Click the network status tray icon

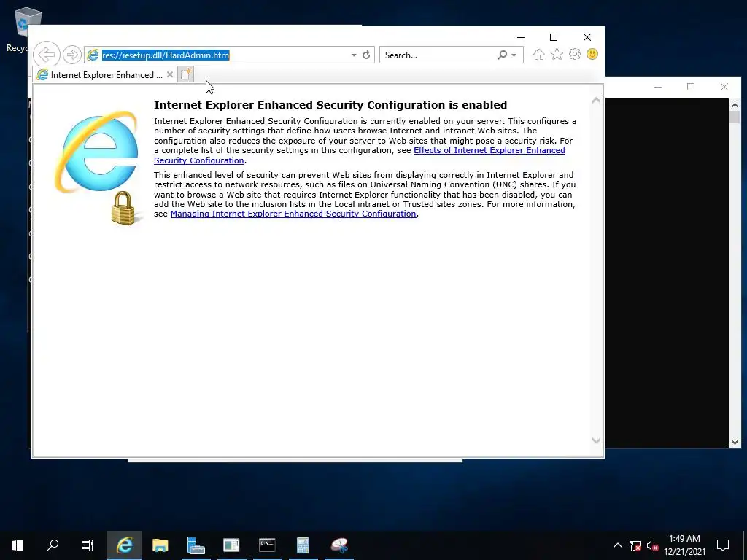point(635,545)
